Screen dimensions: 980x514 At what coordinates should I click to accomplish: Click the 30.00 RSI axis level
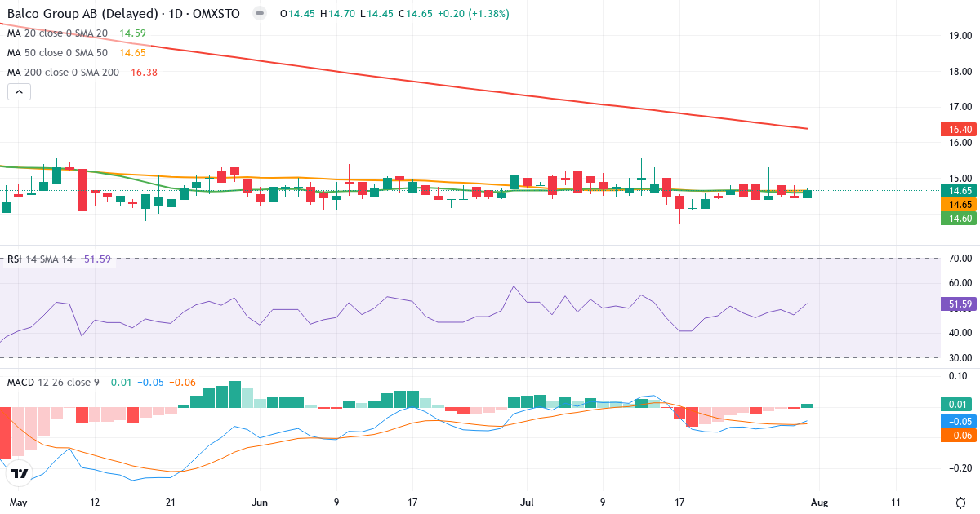pos(960,357)
